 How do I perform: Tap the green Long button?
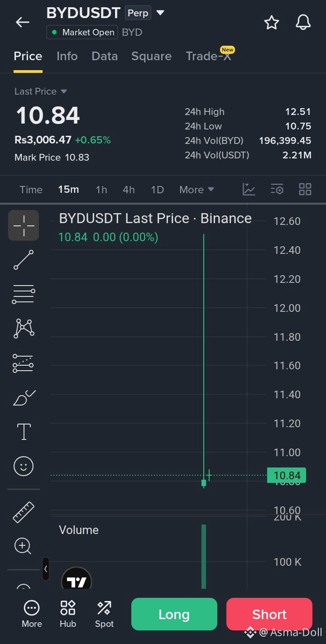(x=174, y=614)
